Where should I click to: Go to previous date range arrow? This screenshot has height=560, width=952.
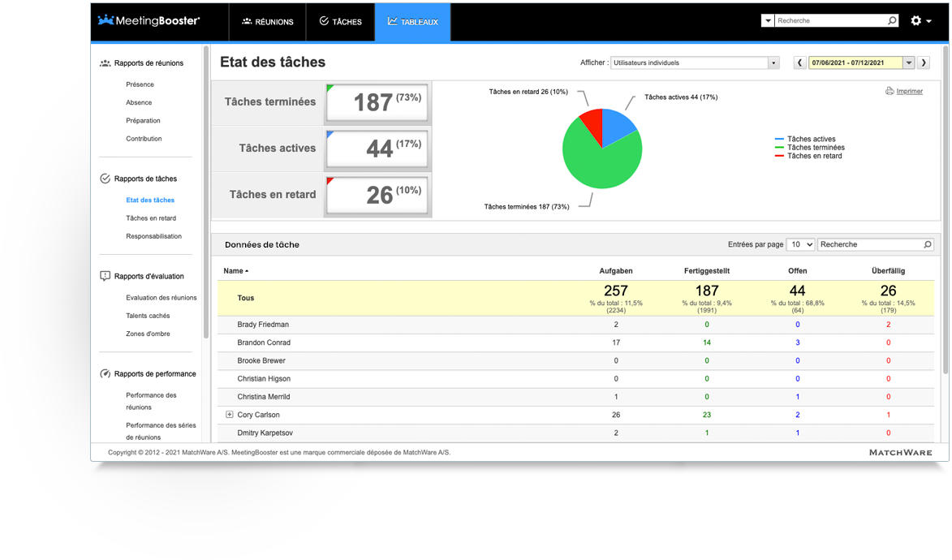point(799,62)
